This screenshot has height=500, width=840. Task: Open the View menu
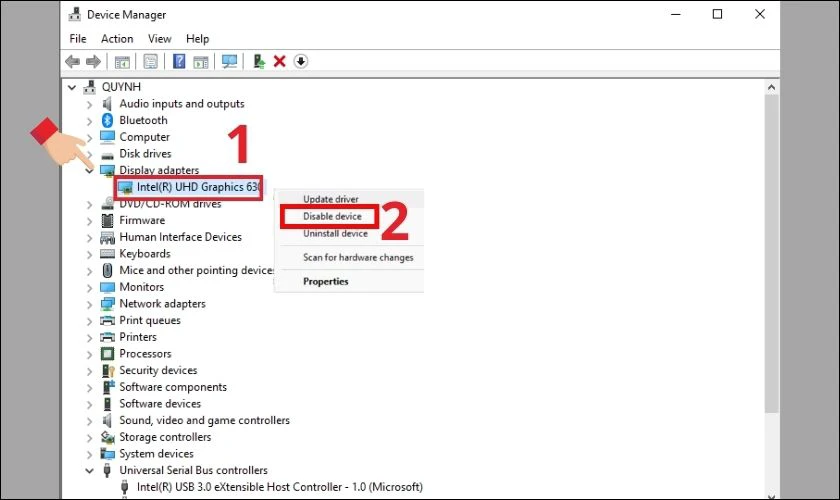160,39
